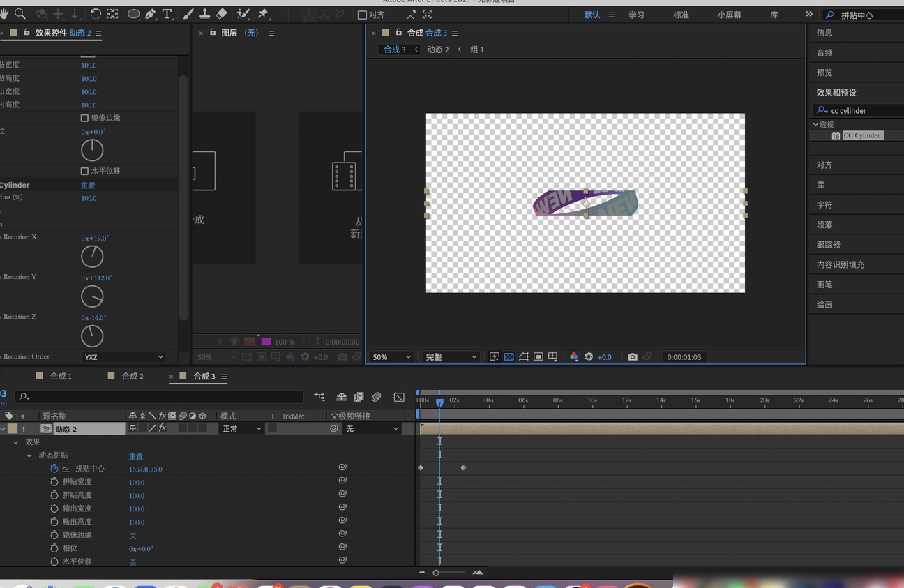This screenshot has width=904, height=588.
Task: Enable the 拼贴宽度 stopwatch
Action: pos(54,482)
